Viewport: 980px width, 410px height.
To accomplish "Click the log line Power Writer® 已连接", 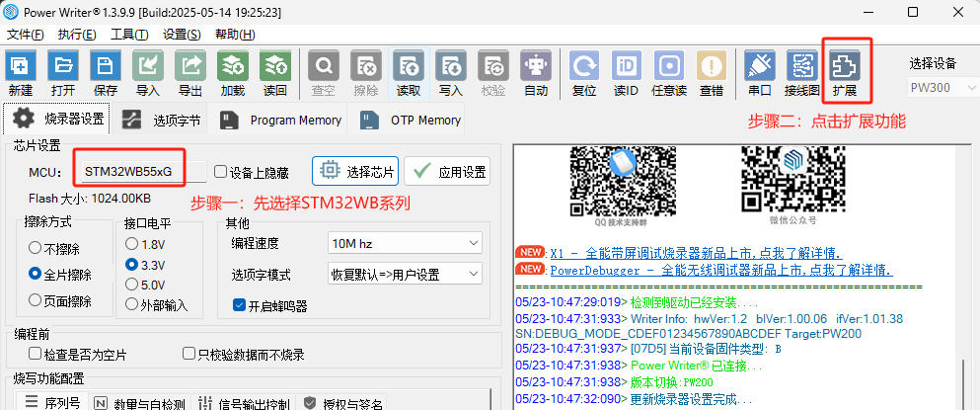I will pos(639,365).
